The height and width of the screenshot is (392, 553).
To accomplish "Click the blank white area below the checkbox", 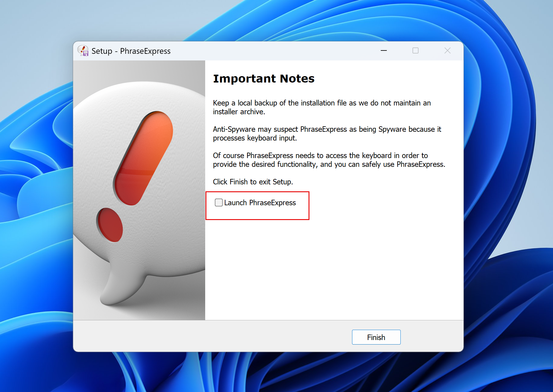I will pyautogui.click(x=332, y=266).
